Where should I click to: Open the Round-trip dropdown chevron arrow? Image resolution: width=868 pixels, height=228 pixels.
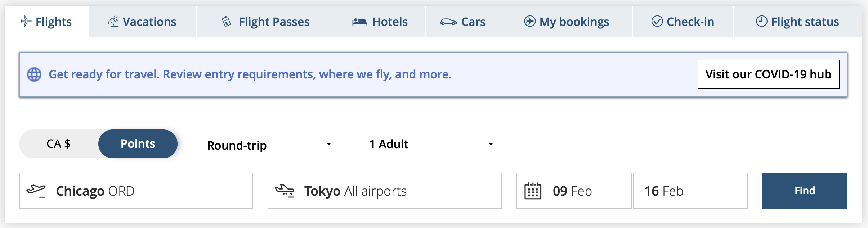coord(328,145)
